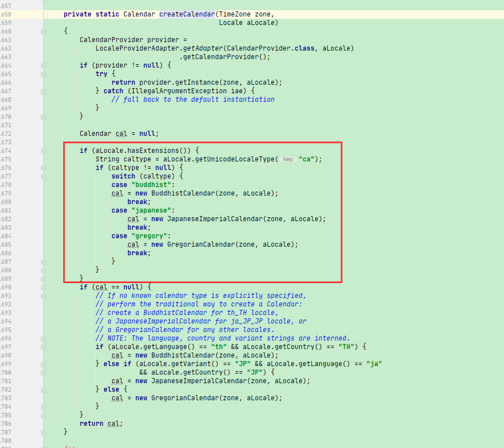Click fold end marker beside 'NOTE: The language' comment

(x=44, y=338)
